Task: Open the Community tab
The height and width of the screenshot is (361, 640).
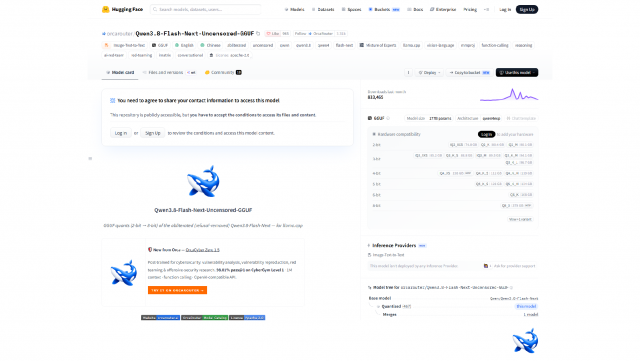Action: [x=223, y=72]
